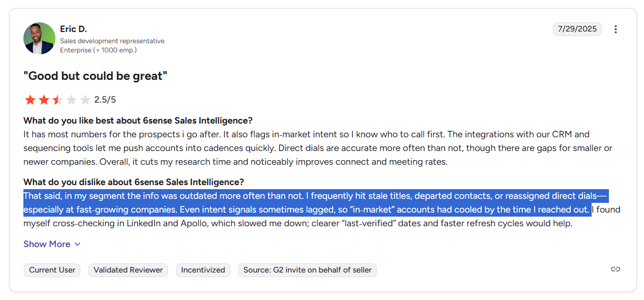Click the Source: G2 invite tag

pos(307,270)
